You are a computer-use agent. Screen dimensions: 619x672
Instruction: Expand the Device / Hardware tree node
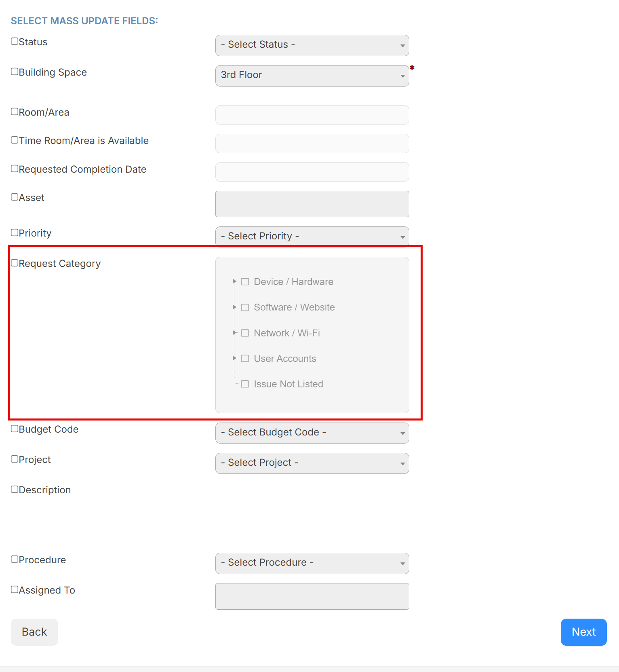coord(234,281)
